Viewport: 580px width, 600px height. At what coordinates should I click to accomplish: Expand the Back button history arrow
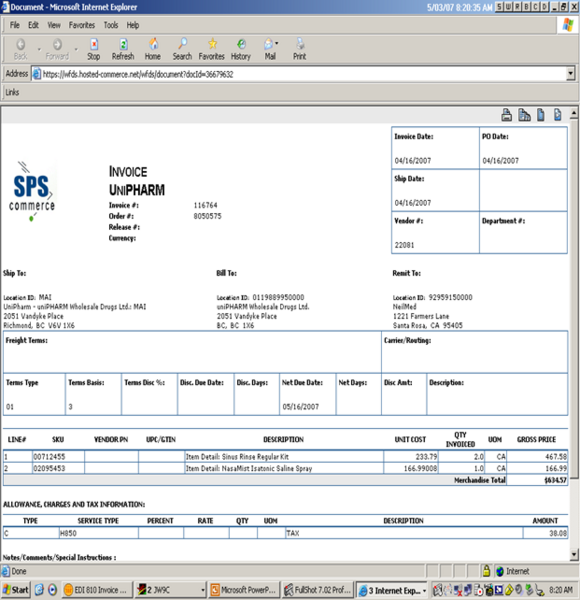39,49
